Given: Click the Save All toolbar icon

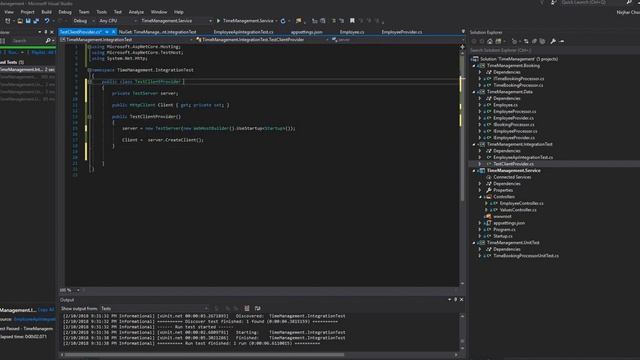Looking at the screenshot, I should click(x=36, y=21).
